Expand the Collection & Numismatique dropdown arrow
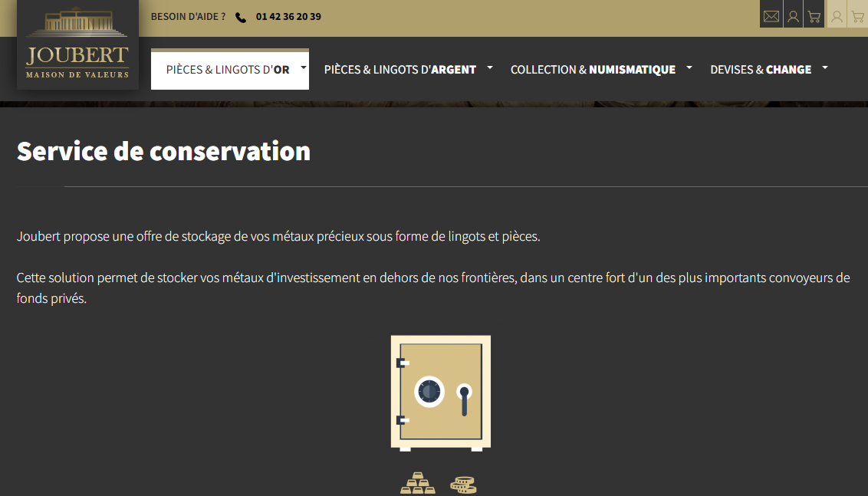 point(689,67)
